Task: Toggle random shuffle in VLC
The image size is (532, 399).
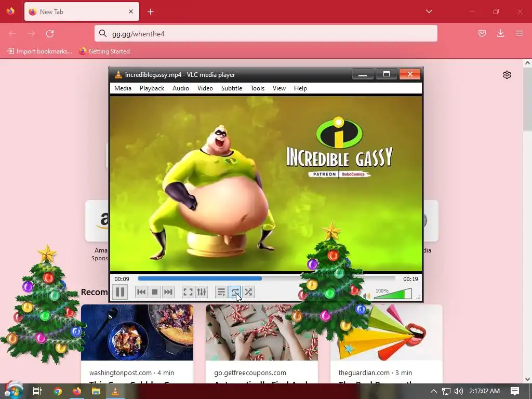Action: [248, 292]
